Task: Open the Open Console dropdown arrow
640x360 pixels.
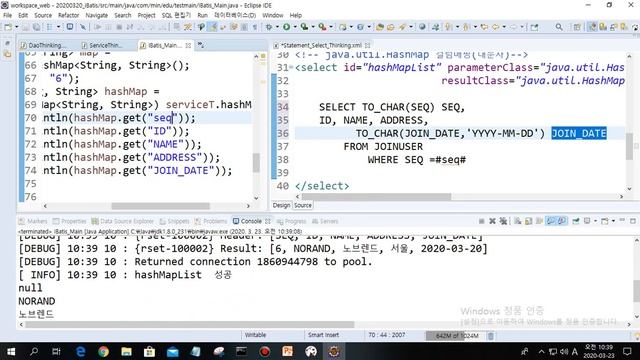Action: (613, 221)
